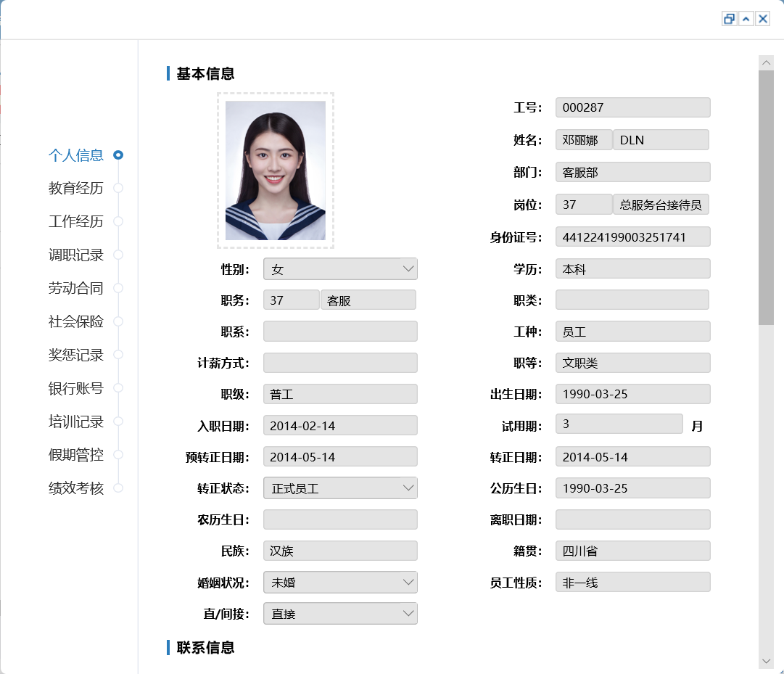
Task: Expand the 直/间接 dropdown
Action: (x=340, y=614)
